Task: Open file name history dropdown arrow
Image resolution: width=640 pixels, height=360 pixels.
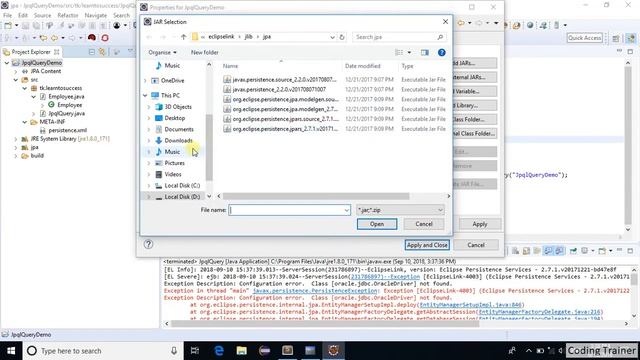Action: click(x=347, y=210)
